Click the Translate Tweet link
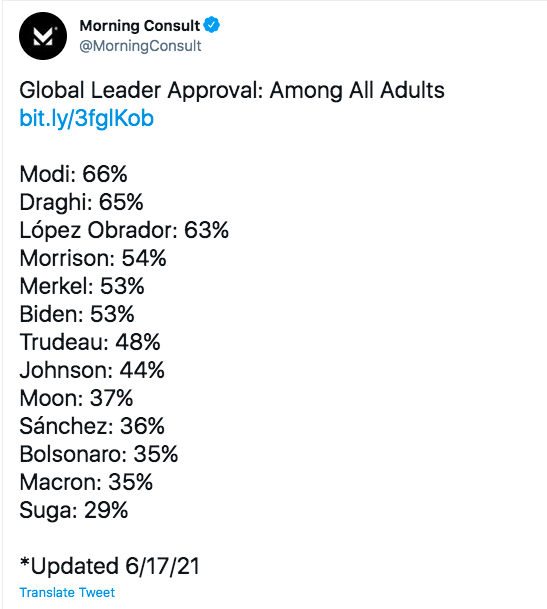The width and height of the screenshot is (547, 609). pos(67,592)
